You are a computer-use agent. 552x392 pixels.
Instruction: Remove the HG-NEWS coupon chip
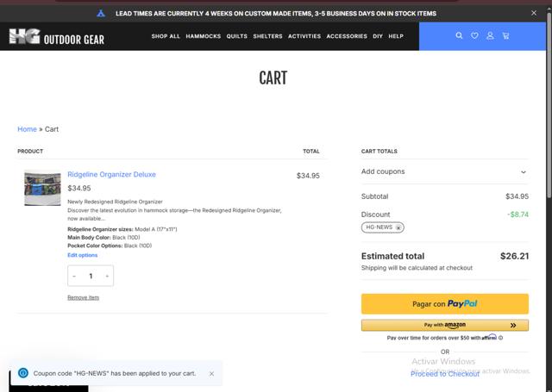click(x=398, y=227)
